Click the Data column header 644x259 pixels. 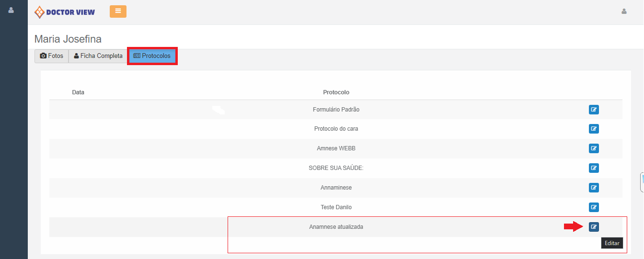tap(78, 92)
